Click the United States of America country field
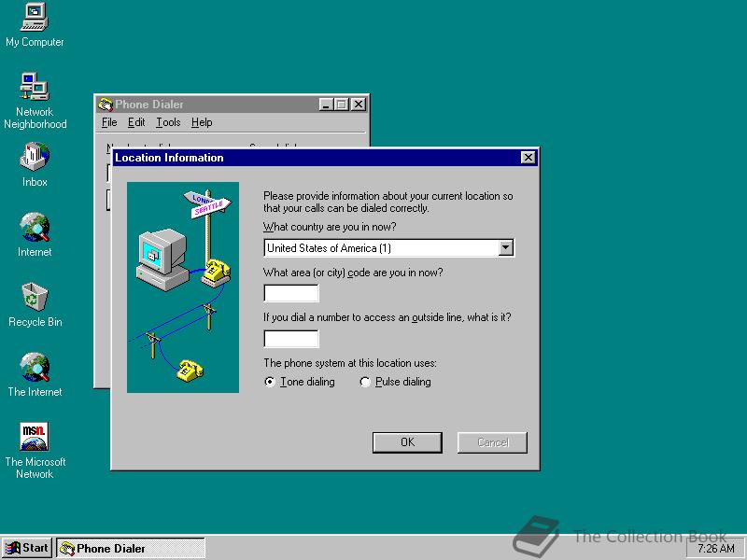Screen dimensions: 747x560 click(x=388, y=248)
